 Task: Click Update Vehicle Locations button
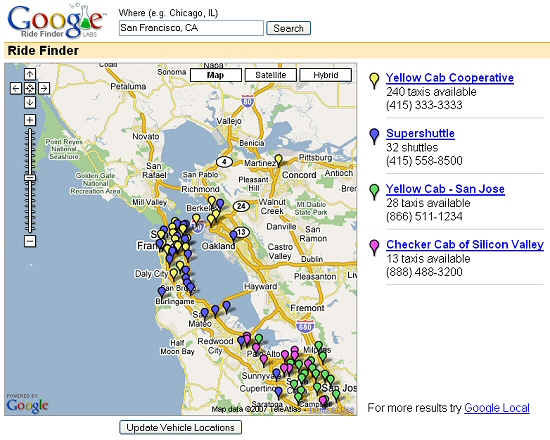click(180, 427)
